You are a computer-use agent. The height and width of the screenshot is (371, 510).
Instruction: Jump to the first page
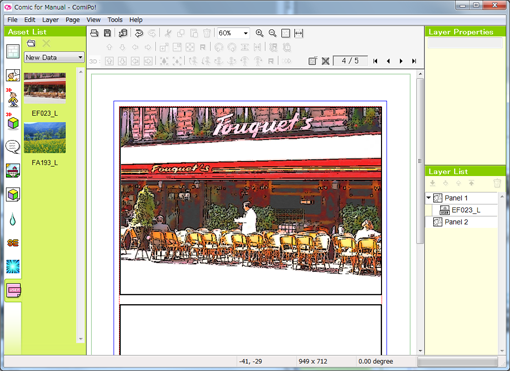tap(375, 61)
